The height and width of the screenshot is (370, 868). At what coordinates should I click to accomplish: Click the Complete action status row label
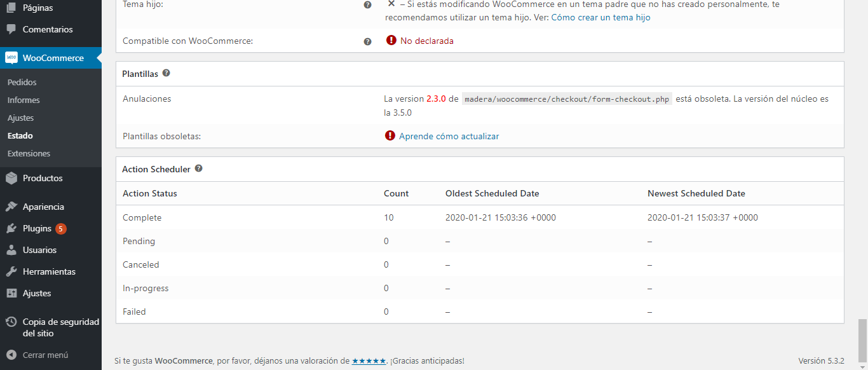[x=142, y=217]
